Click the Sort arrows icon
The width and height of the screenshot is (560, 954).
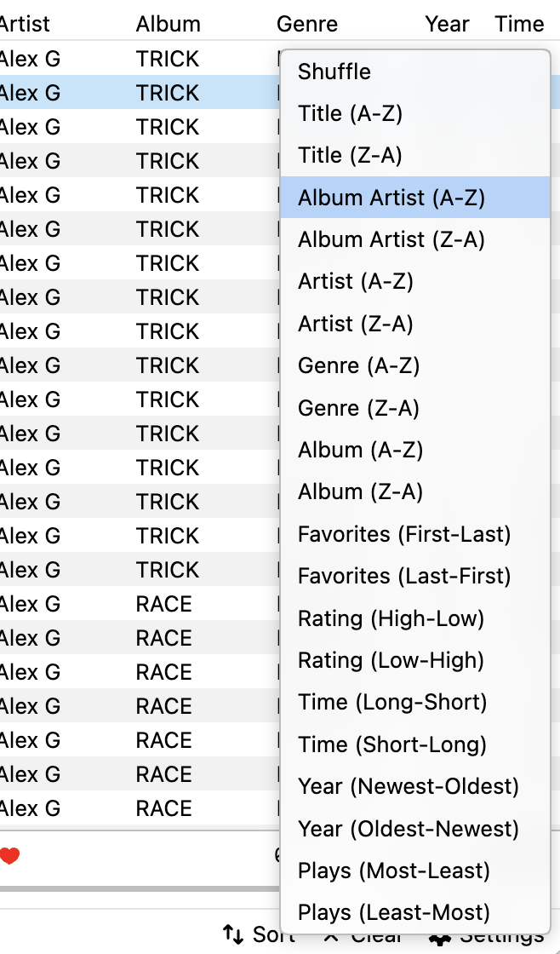[x=233, y=934]
